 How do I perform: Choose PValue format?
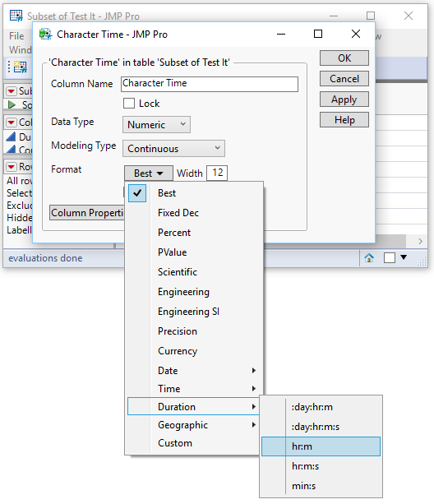[194, 252]
